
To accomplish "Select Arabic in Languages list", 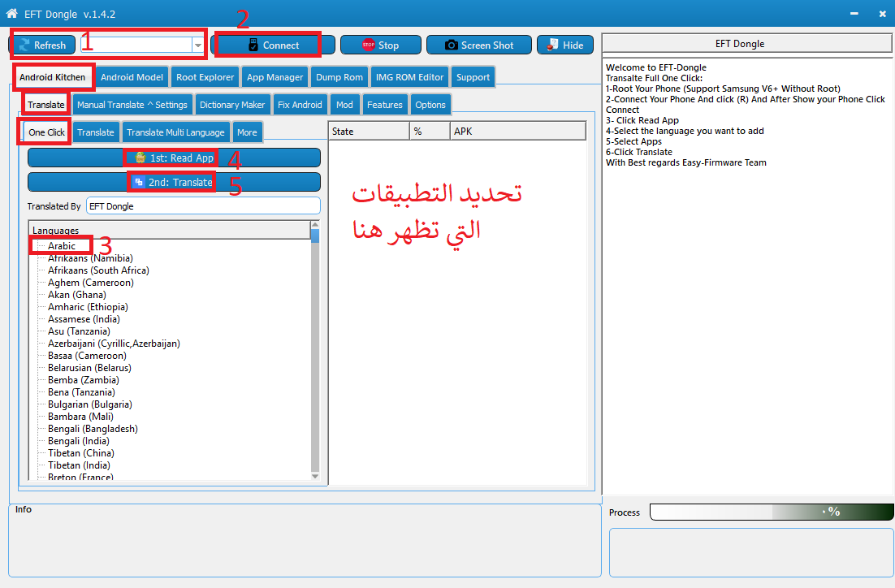I will [x=62, y=246].
